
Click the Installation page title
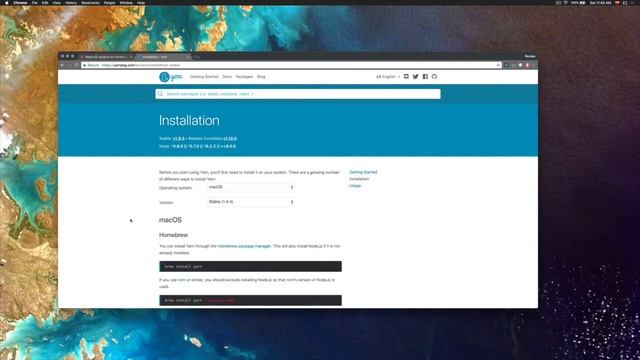pyautogui.click(x=189, y=120)
